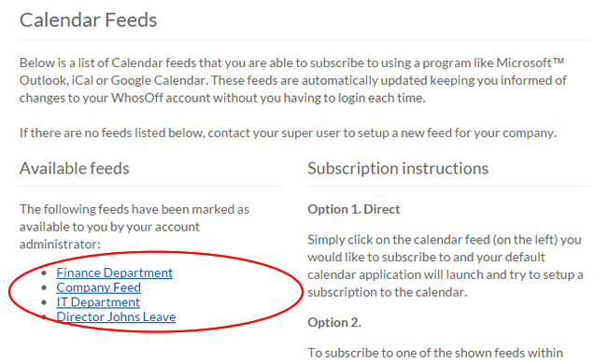Click the "following feeds have been marked" text
Screen dimensions: 609x364
point(135,227)
